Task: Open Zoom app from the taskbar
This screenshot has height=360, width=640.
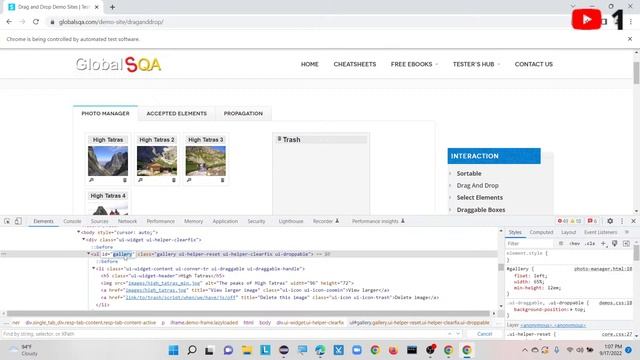Action: (x=357, y=350)
